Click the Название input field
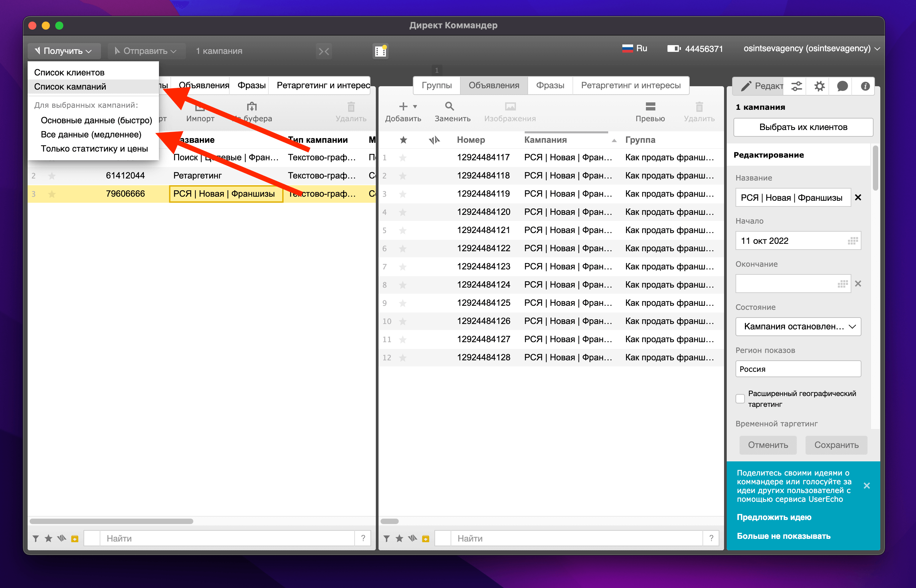 [793, 197]
